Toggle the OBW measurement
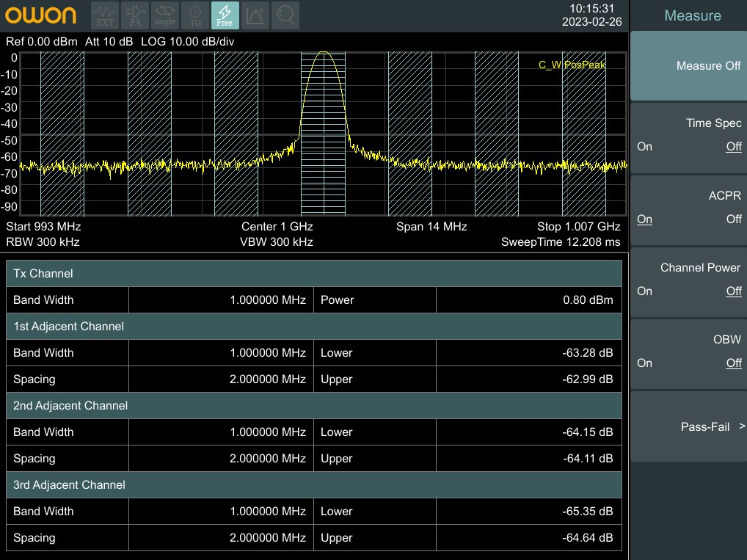 [x=688, y=352]
